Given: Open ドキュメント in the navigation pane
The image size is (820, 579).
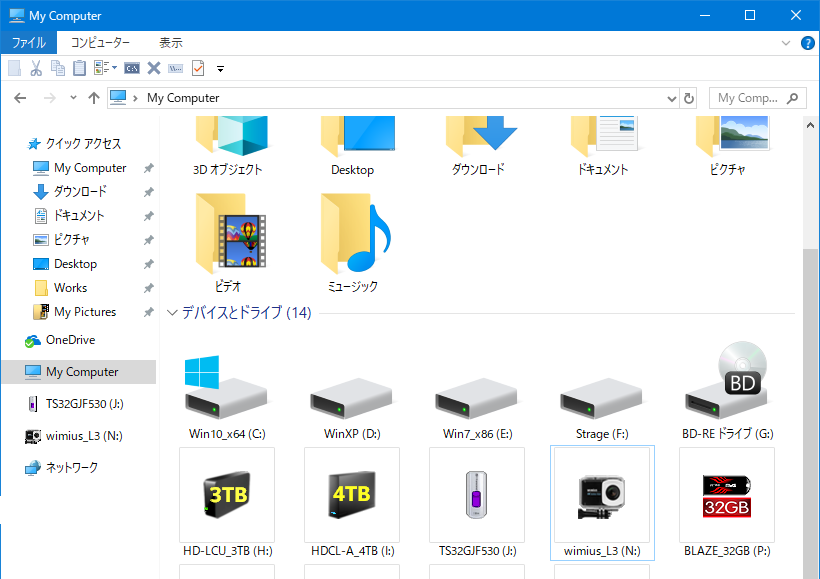Looking at the screenshot, I should click(x=79, y=215).
